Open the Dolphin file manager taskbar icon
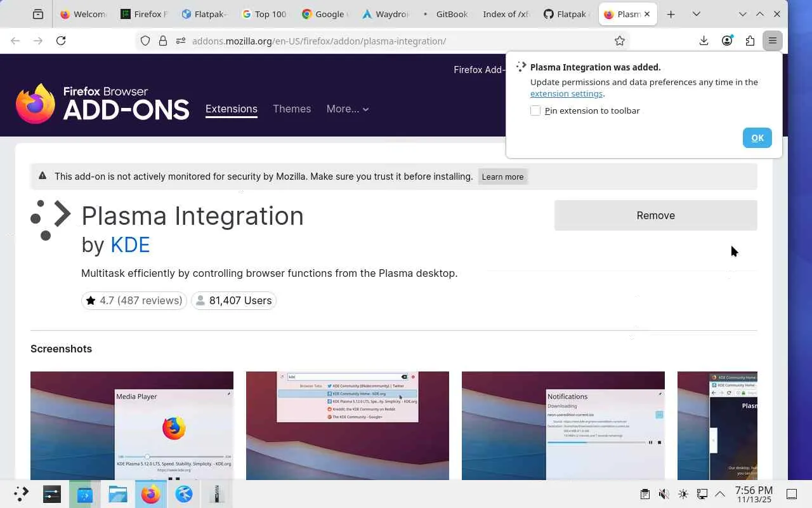 [x=118, y=494]
